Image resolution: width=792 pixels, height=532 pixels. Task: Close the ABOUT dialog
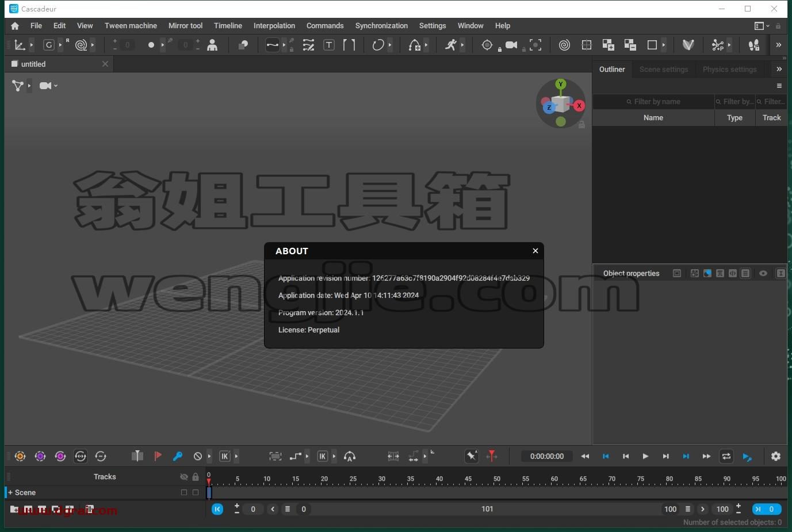(535, 251)
